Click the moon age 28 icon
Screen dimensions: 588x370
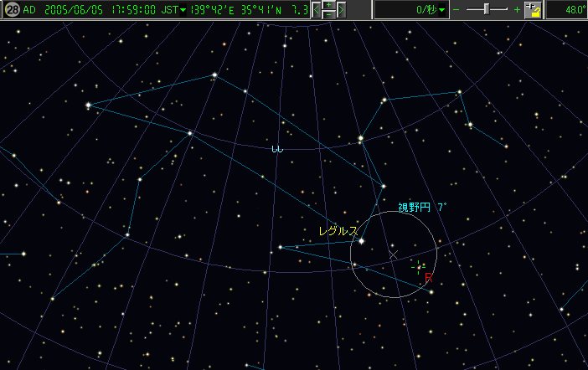click(x=11, y=10)
